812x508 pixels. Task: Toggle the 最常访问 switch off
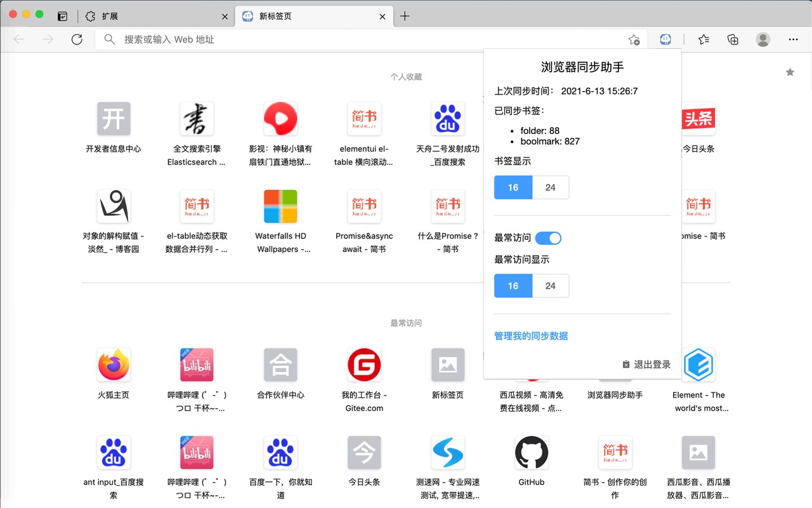(548, 238)
